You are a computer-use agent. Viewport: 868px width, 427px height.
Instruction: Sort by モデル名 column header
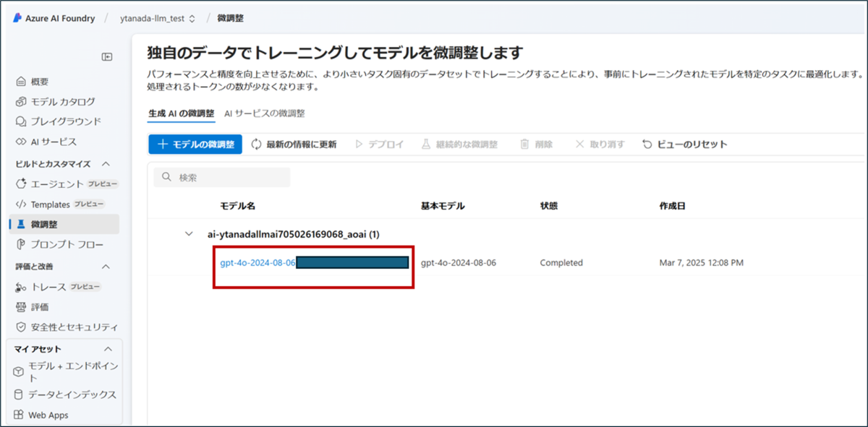pos(238,206)
